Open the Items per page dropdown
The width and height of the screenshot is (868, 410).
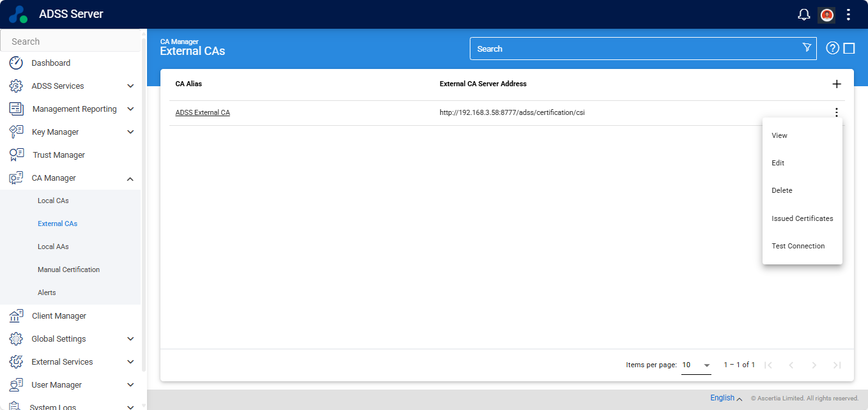696,365
